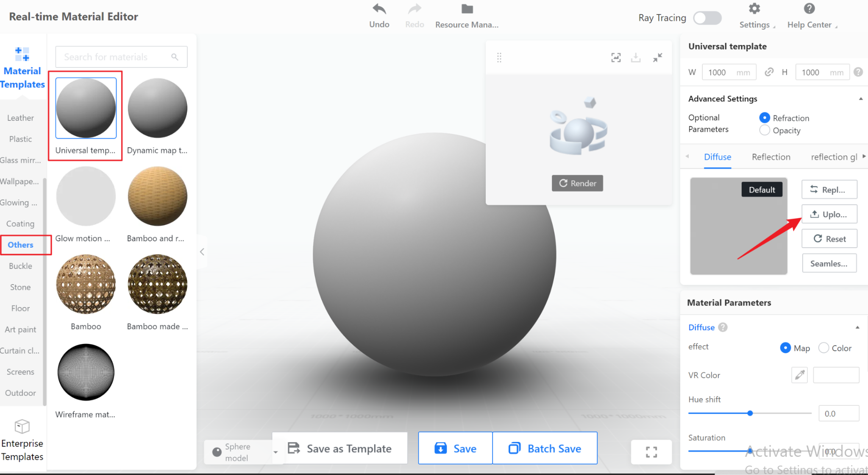The width and height of the screenshot is (868, 475).
Task: Click the download icon in render panel
Action: (x=636, y=58)
